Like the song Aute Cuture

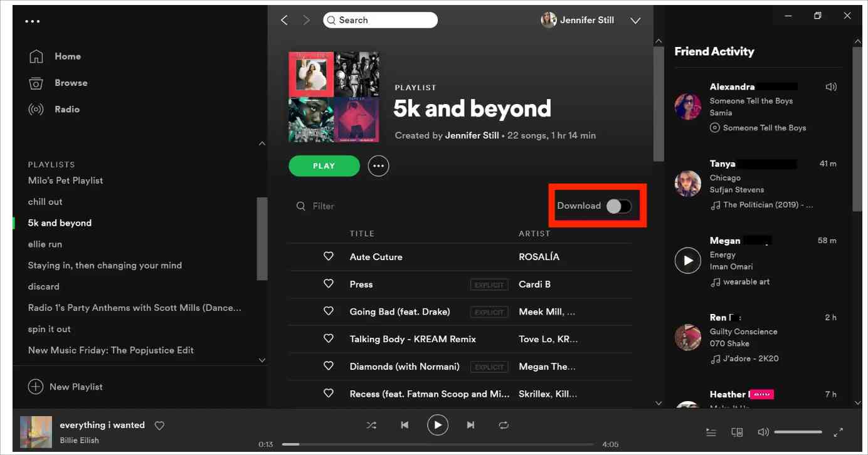click(328, 256)
